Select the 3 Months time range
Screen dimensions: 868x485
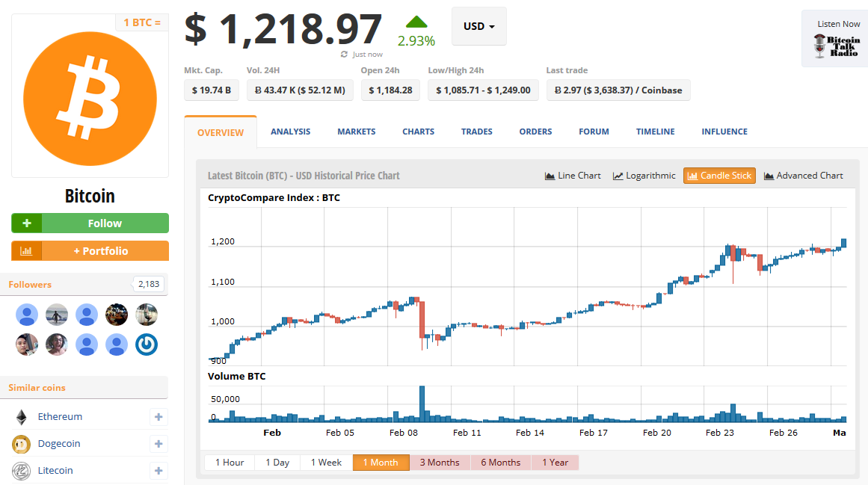pos(440,463)
